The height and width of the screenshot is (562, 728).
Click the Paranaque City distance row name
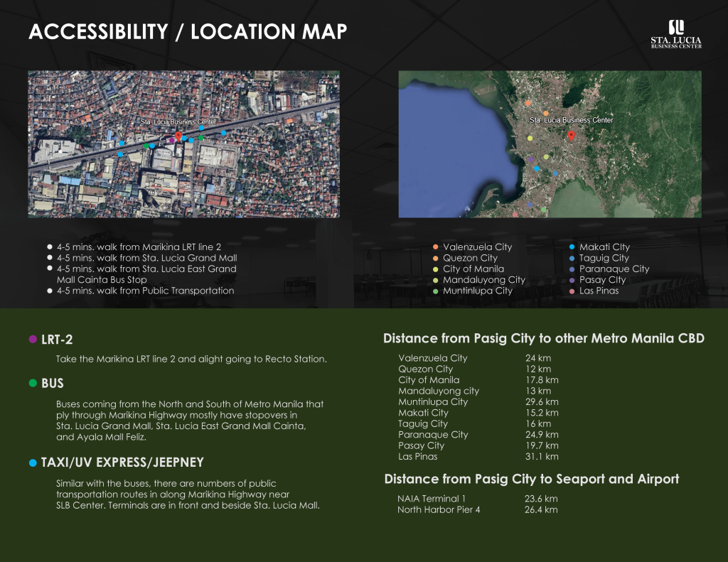[x=433, y=435]
